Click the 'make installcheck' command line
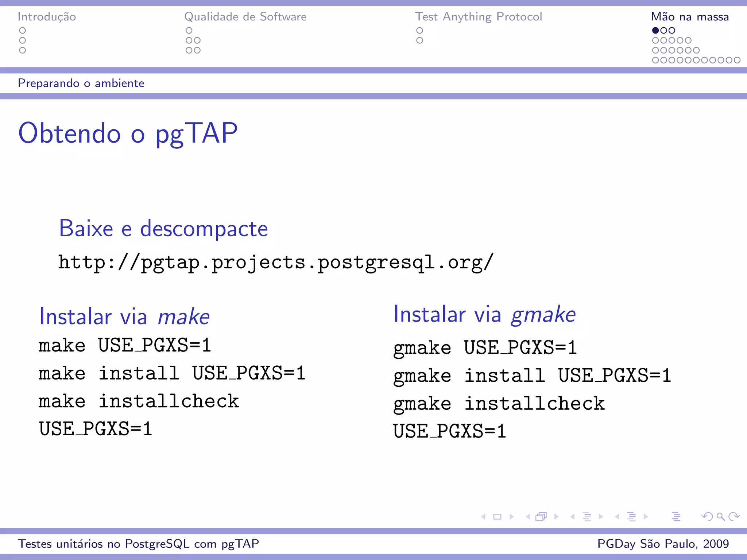The image size is (747, 560). [139, 401]
